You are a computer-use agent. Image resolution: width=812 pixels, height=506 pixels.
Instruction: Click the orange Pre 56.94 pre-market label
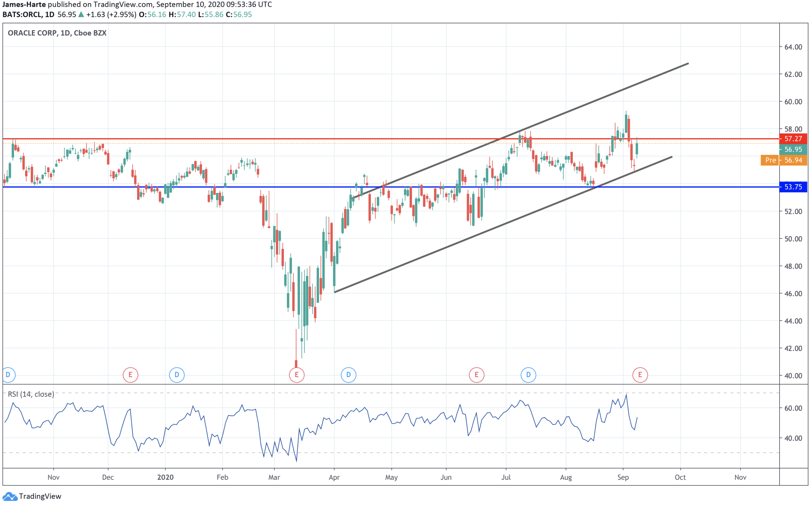click(x=784, y=160)
